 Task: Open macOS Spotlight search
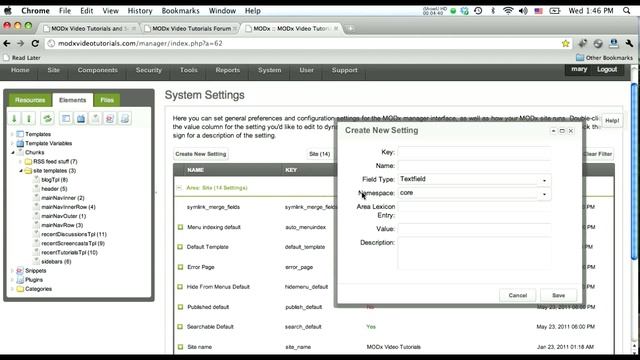click(627, 11)
